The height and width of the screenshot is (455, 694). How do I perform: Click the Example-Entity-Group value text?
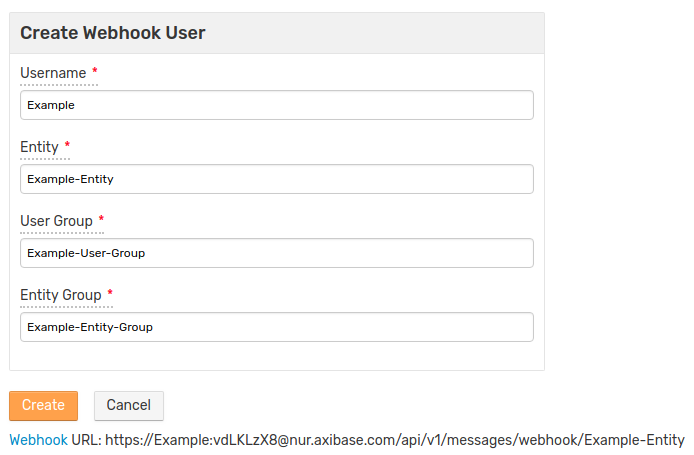(x=90, y=327)
